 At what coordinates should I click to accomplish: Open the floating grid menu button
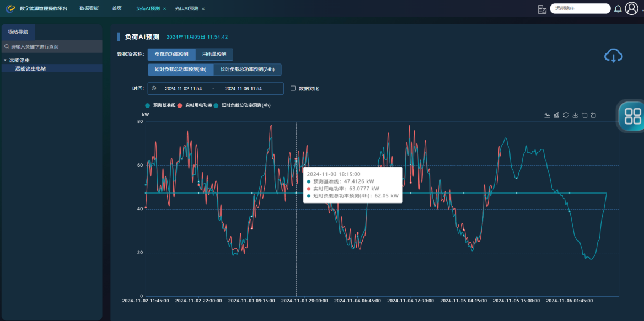click(633, 116)
